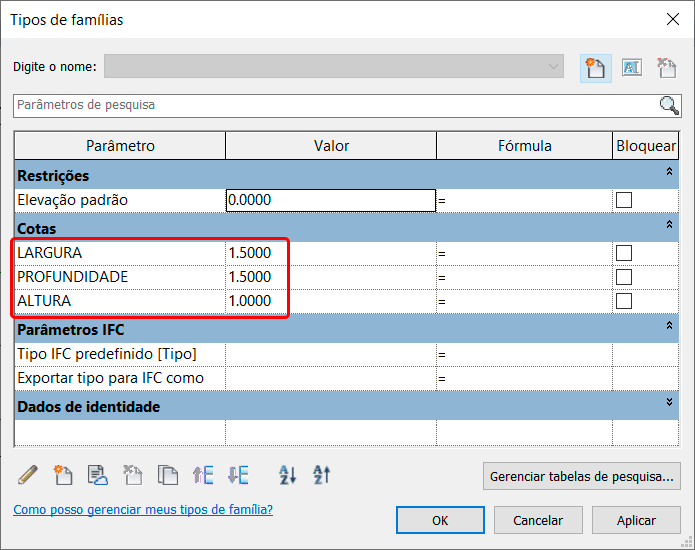
Task: Check the Bloquear box for Elevação padrão
Action: [624, 200]
